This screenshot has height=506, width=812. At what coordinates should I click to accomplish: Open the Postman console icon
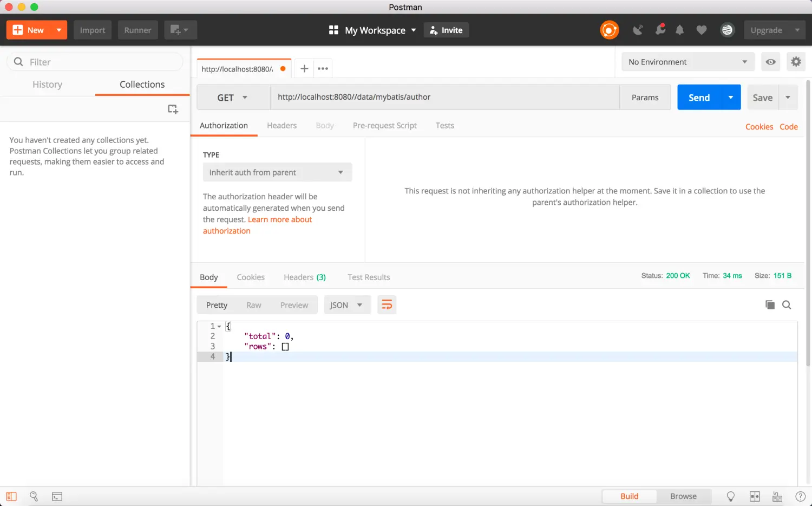(57, 496)
